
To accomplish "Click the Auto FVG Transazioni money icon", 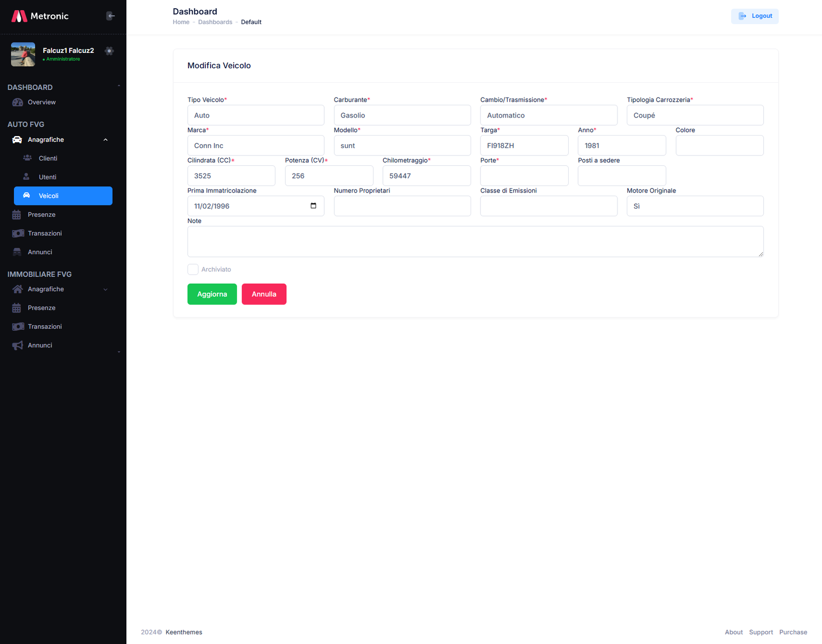I will pyautogui.click(x=18, y=234).
